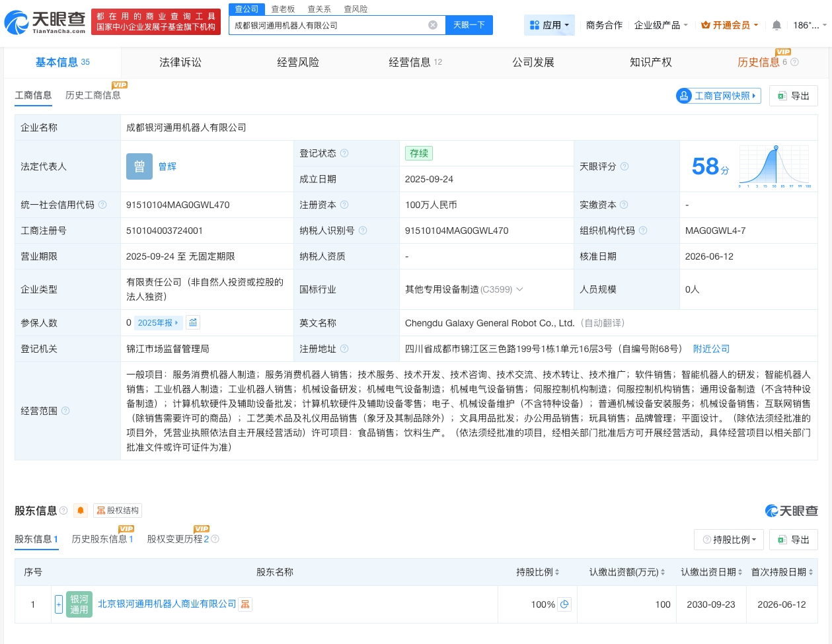Click the equity structure icon after shareholder name

point(245,604)
